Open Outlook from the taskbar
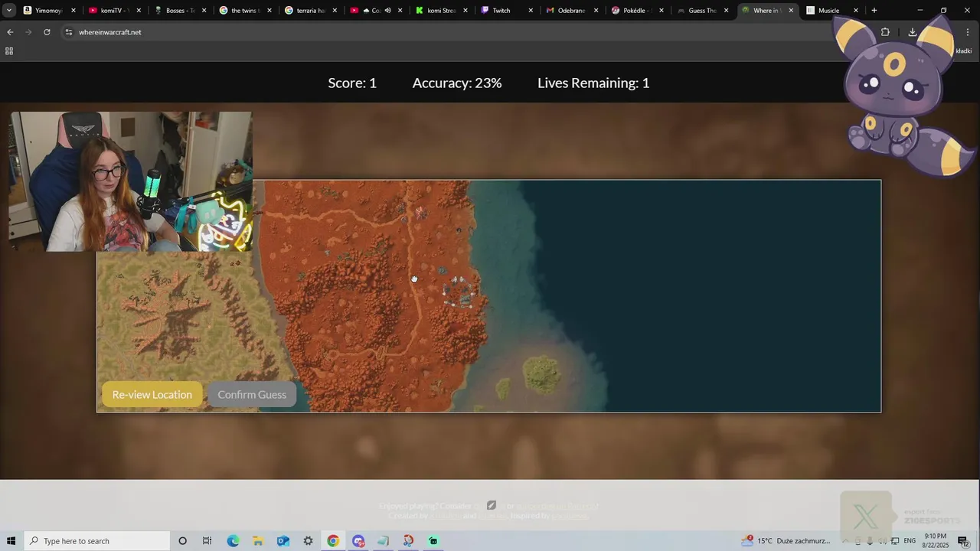Image resolution: width=980 pixels, height=551 pixels. [283, 541]
